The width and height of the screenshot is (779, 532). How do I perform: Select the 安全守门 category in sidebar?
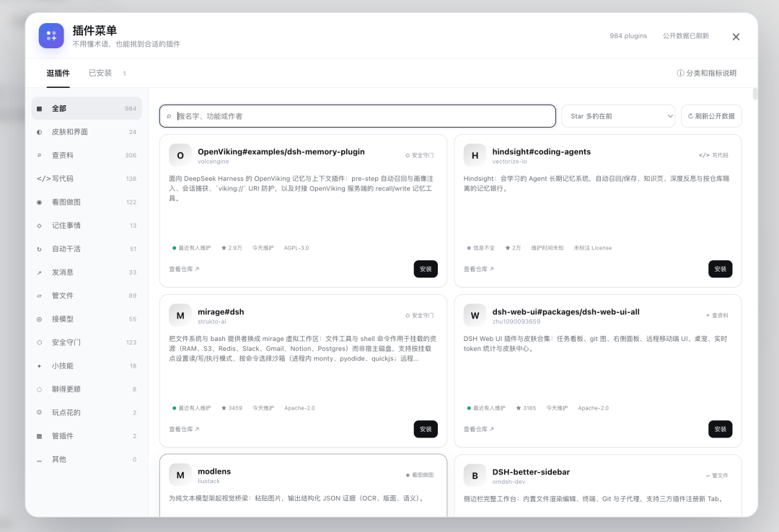coord(87,342)
